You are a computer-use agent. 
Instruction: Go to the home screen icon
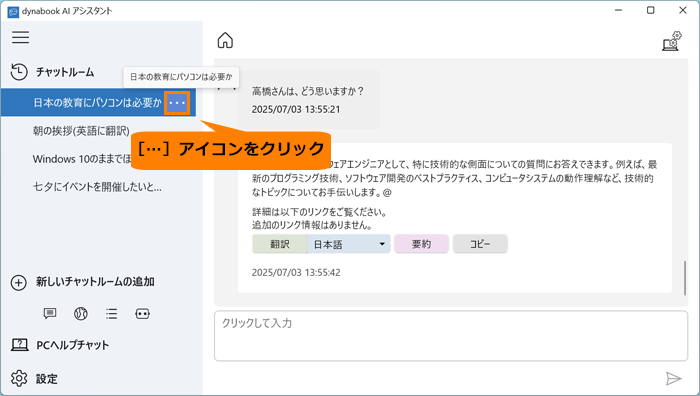(x=225, y=40)
